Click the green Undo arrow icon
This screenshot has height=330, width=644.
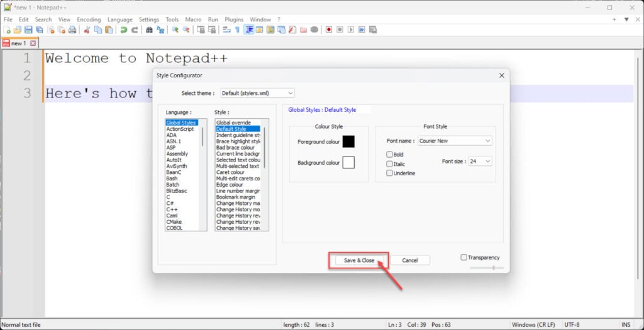123,30
